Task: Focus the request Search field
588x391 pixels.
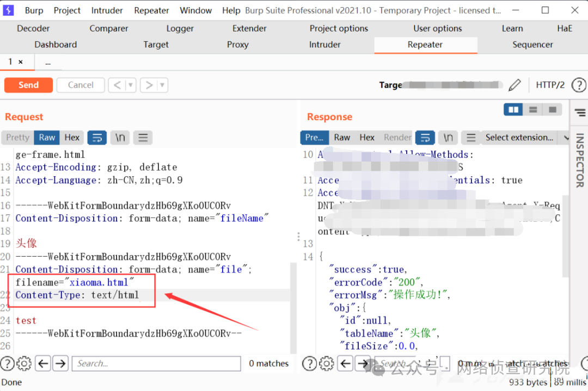Action: tap(156, 363)
